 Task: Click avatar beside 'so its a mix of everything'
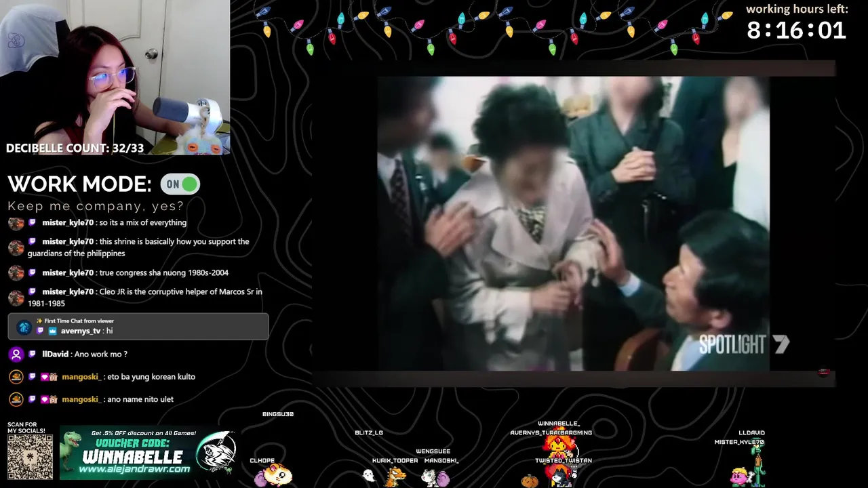pyautogui.click(x=16, y=223)
